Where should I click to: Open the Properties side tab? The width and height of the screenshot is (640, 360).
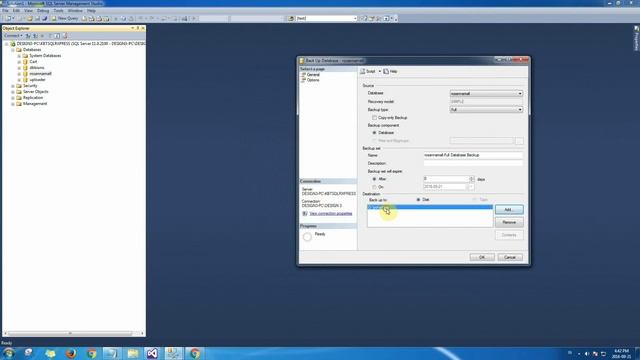pos(636,39)
